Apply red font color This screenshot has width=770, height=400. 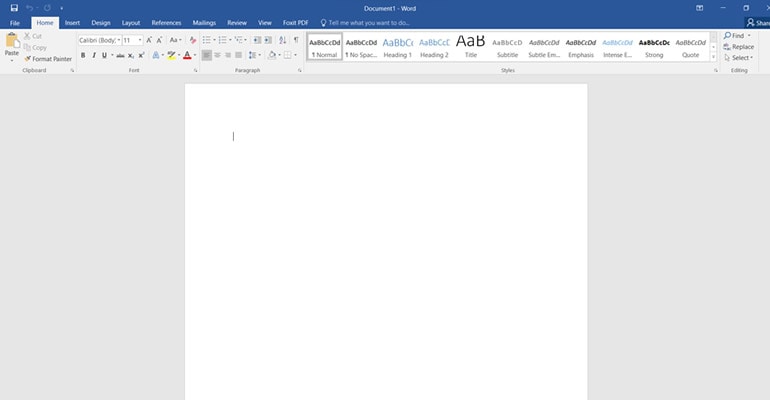[x=187, y=55]
